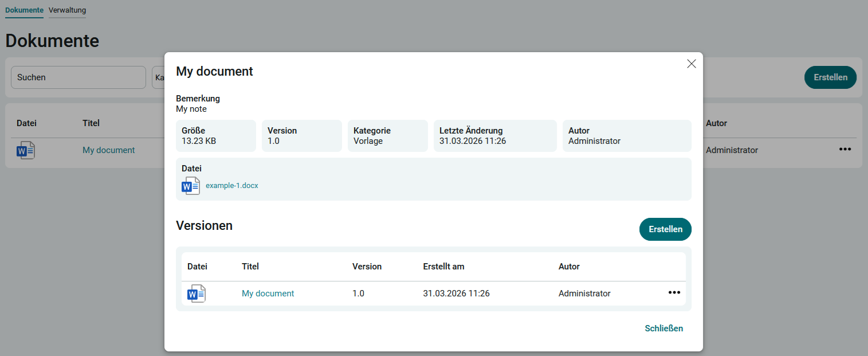Create a new version with the Versionen Erstellen button
This screenshot has width=868, height=356.
click(x=665, y=229)
